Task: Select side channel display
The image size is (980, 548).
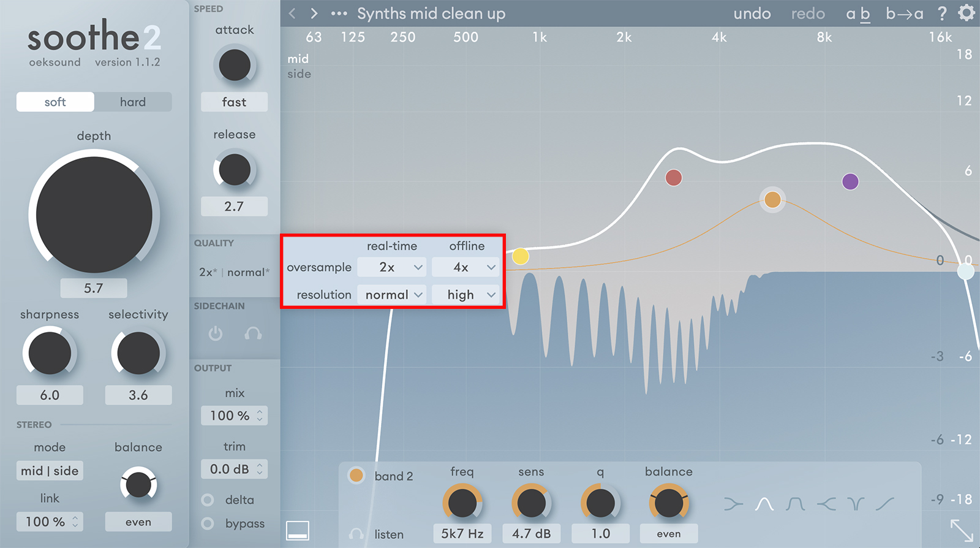Action: click(x=299, y=74)
